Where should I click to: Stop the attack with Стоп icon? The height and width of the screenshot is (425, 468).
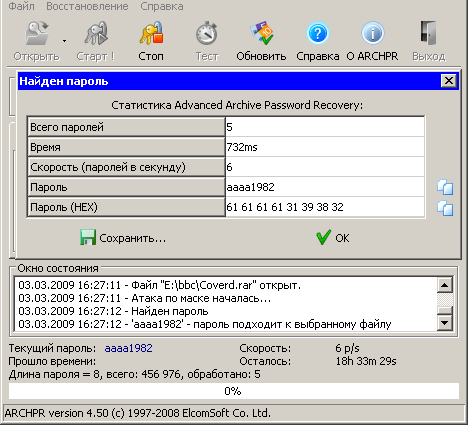click(x=151, y=33)
